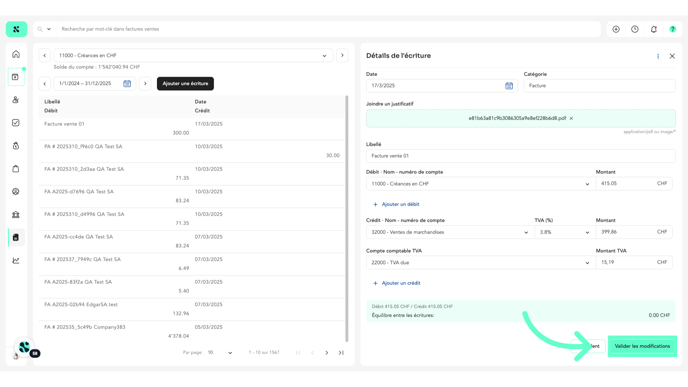
Task: Click credit Montant field 399,86
Action: (634, 232)
